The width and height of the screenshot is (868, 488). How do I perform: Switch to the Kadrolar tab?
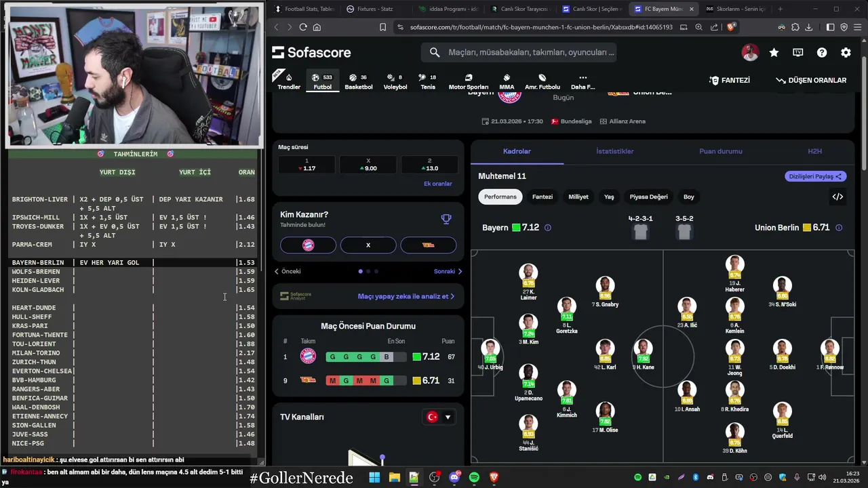point(517,151)
